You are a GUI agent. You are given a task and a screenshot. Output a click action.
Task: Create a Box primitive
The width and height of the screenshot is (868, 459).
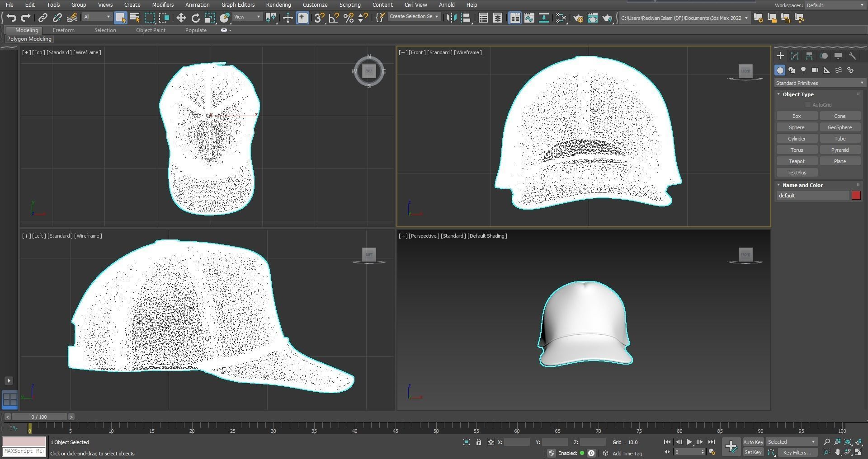(x=797, y=116)
